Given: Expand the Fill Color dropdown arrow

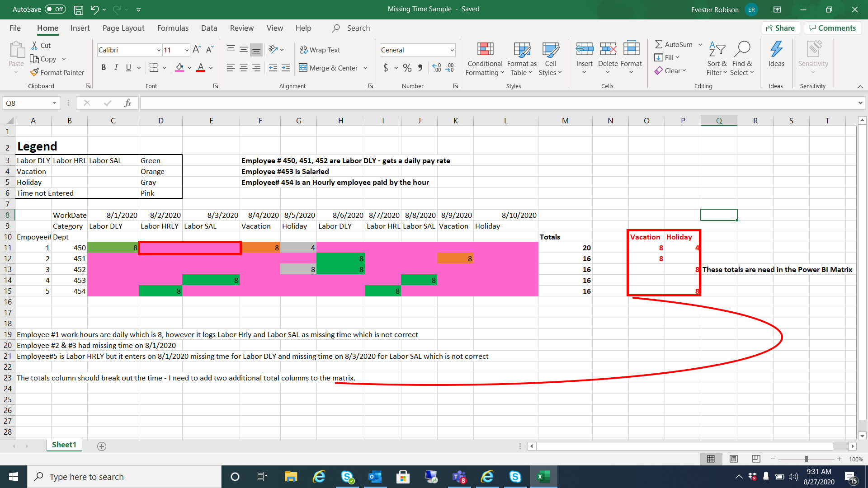Looking at the screenshot, I should pos(189,68).
